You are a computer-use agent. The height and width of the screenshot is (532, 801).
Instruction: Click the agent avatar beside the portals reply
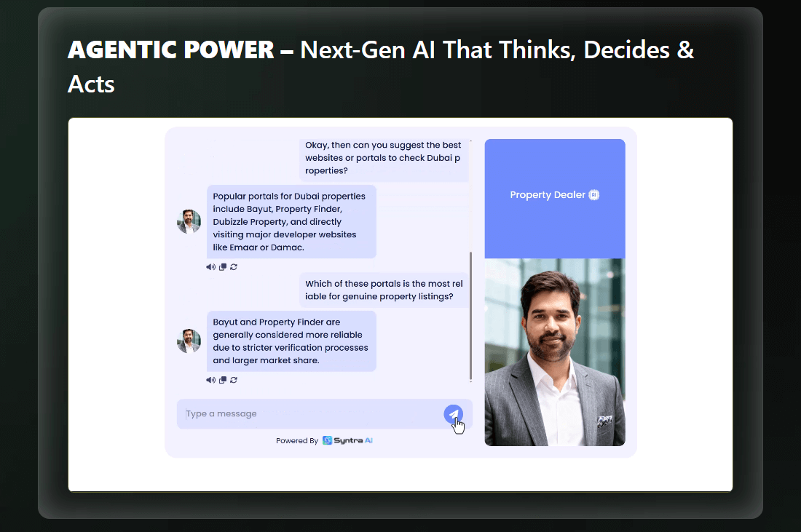[189, 221]
